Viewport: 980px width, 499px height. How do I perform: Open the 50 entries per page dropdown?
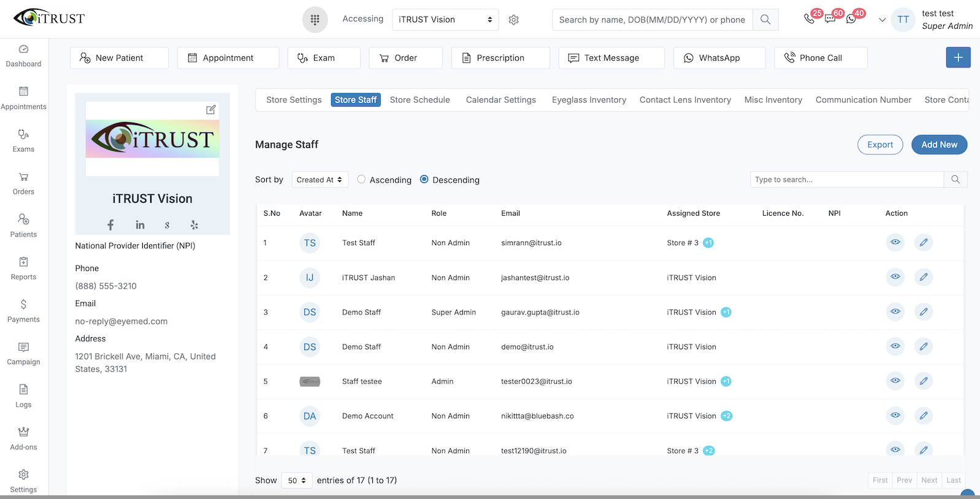pos(297,481)
